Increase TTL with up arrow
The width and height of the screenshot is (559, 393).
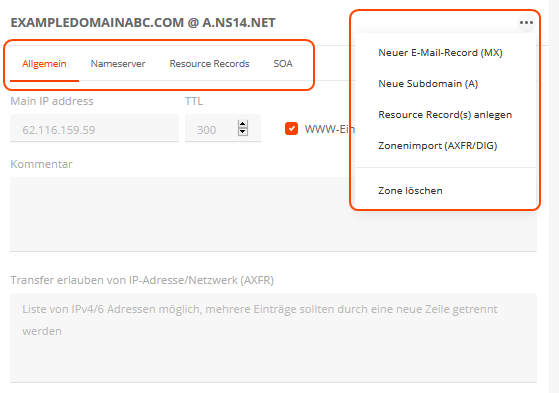tap(243, 124)
